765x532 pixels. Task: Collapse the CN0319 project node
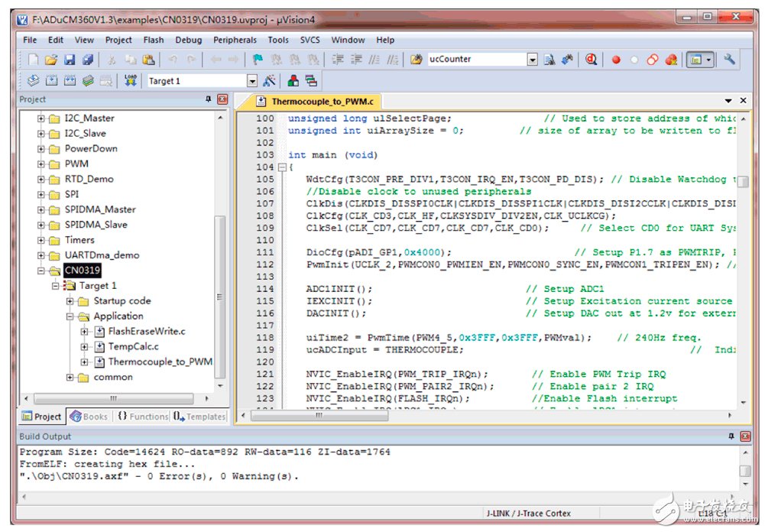[x=41, y=271]
